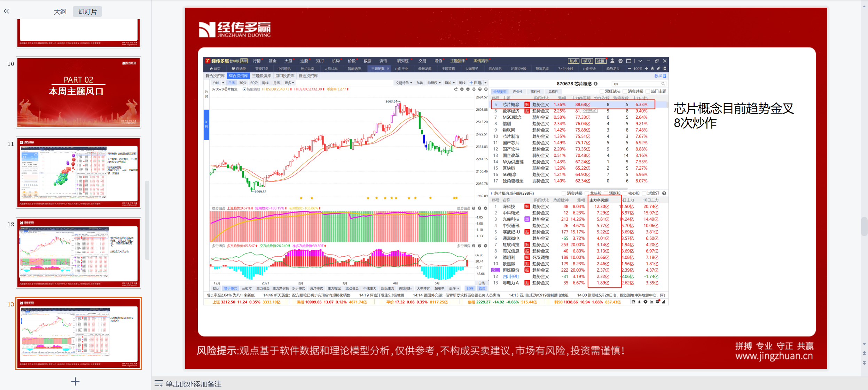
Task: Click the 首页 home tab
Action: coord(215,69)
